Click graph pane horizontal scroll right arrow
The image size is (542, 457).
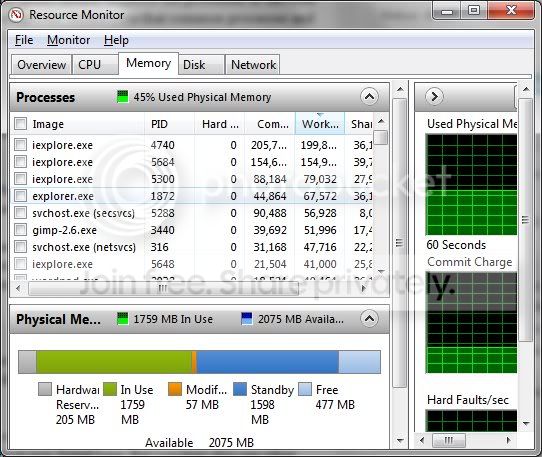click(508, 440)
